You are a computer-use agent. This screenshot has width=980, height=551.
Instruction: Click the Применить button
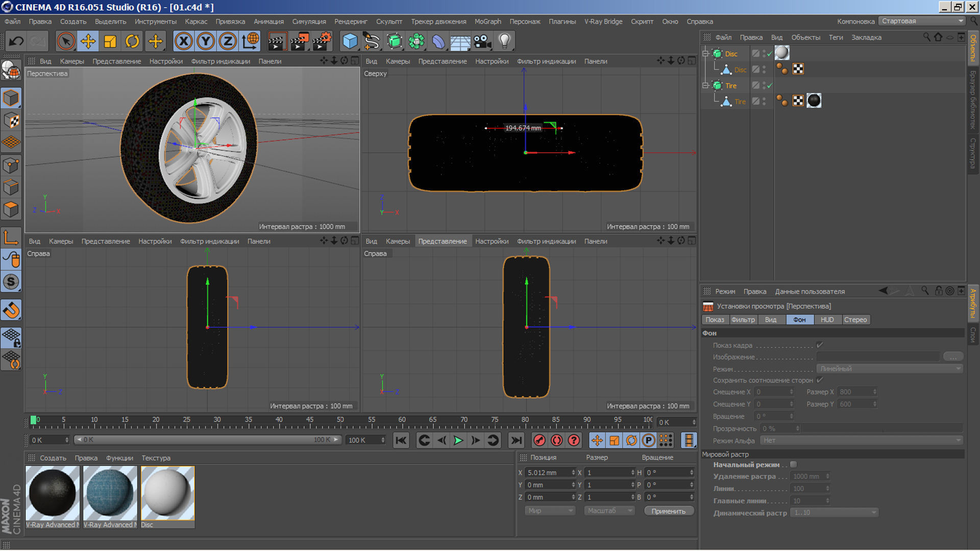(668, 511)
